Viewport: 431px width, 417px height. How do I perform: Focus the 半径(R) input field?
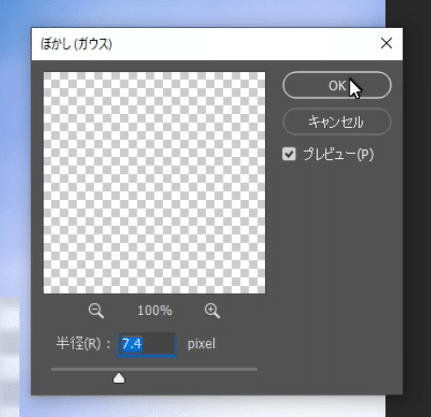click(146, 344)
